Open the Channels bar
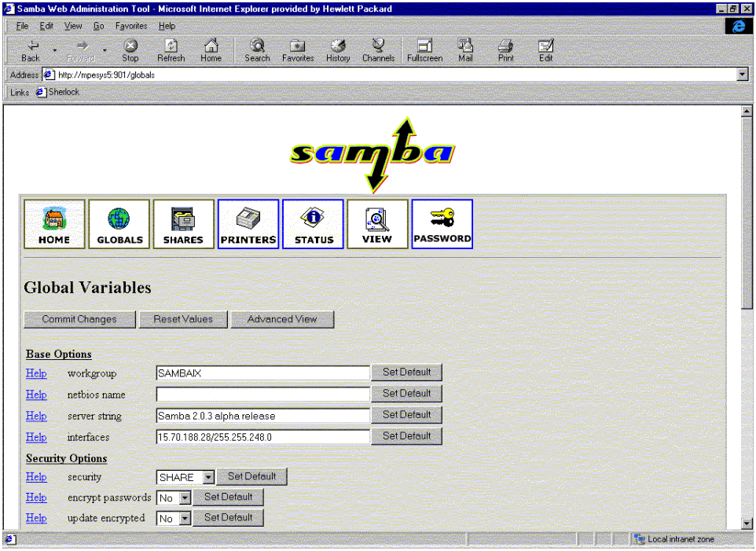756x551 pixels. [x=379, y=50]
